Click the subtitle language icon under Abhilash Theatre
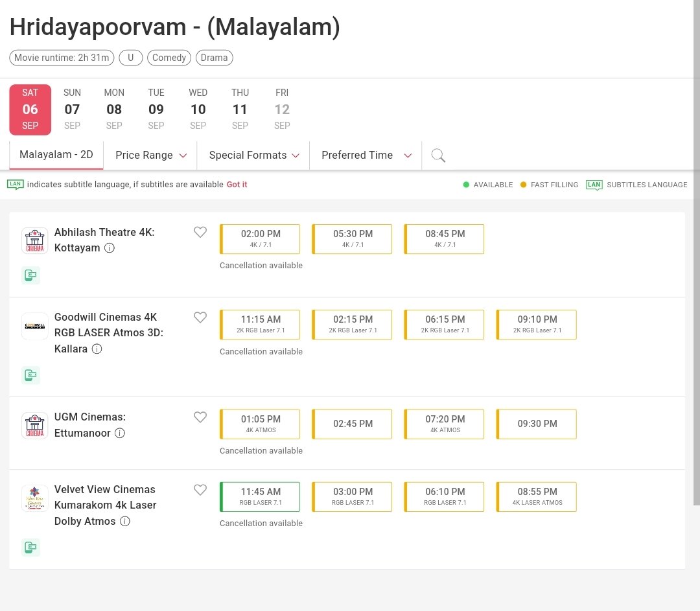 [x=30, y=275]
